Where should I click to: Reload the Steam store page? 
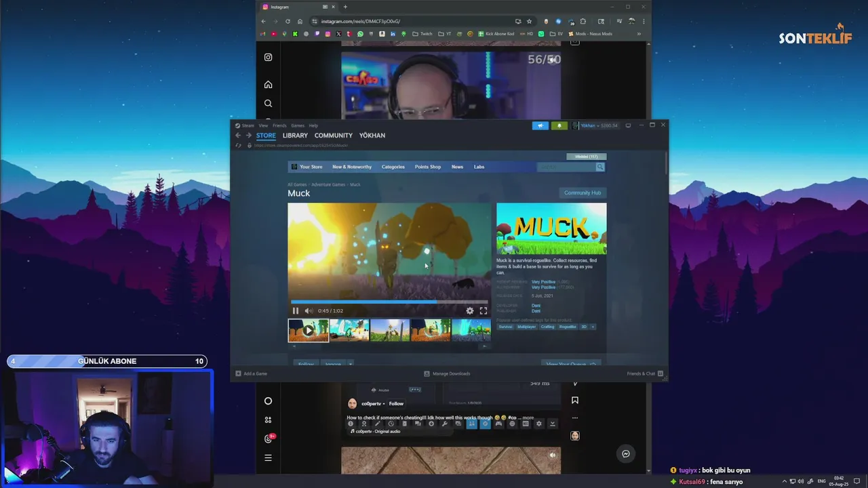238,145
